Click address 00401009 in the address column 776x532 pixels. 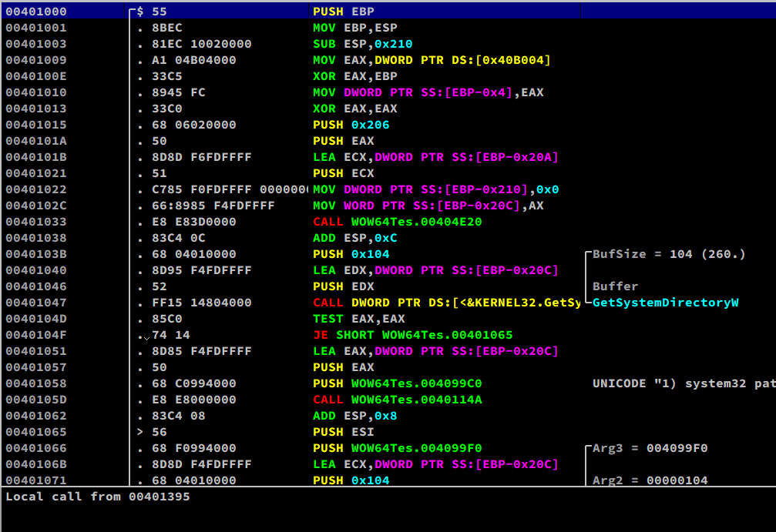[35, 60]
